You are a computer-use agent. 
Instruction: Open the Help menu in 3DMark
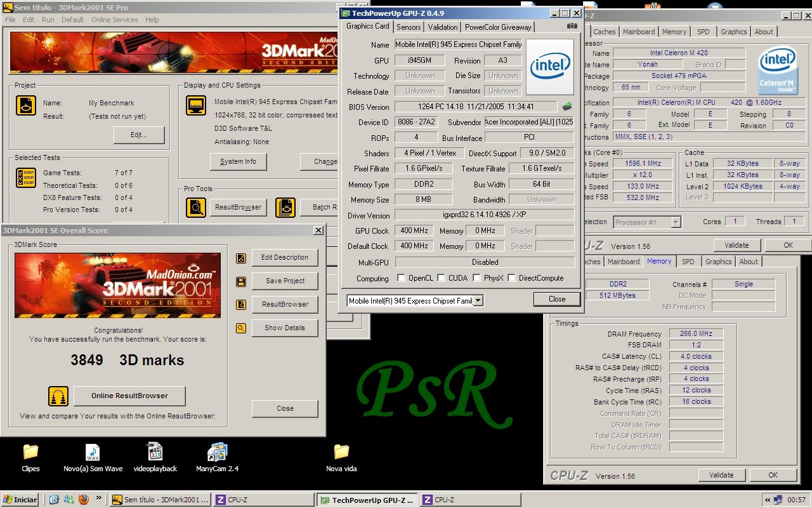pyautogui.click(x=152, y=20)
